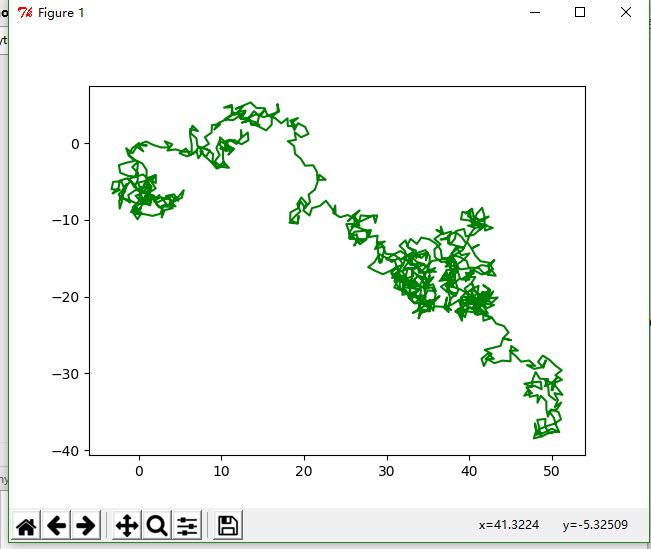Click the y-axis tick label −10
Screen dimensions: 651x549
click(x=66, y=220)
